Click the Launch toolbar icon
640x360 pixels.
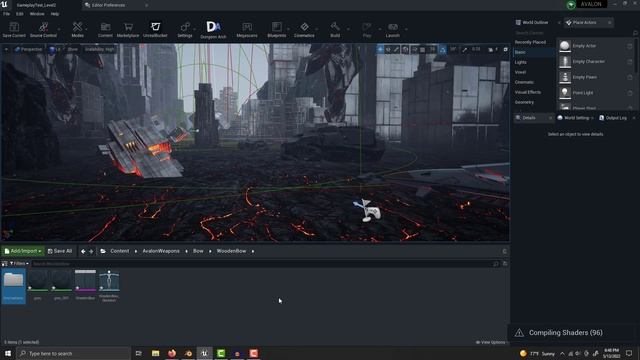(393, 30)
